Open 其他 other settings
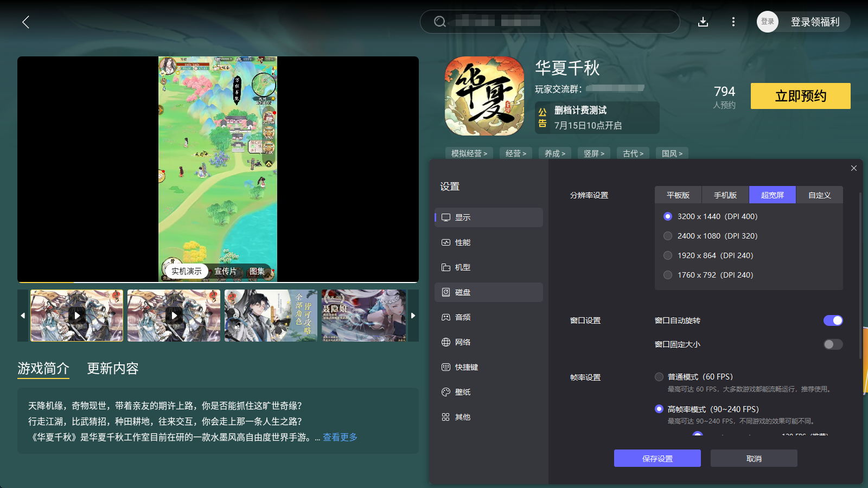 [x=489, y=417]
